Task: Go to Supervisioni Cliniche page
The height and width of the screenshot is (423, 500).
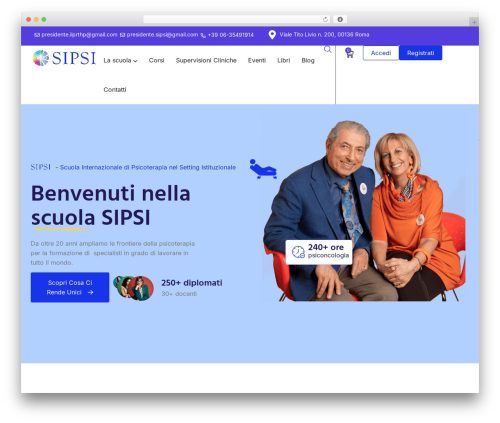Action: pos(206,60)
